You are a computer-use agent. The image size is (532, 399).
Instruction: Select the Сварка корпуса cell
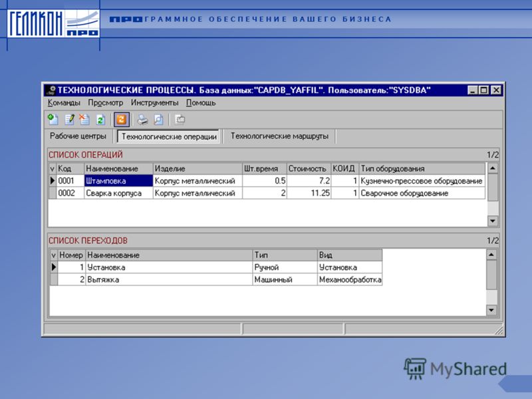(118, 193)
